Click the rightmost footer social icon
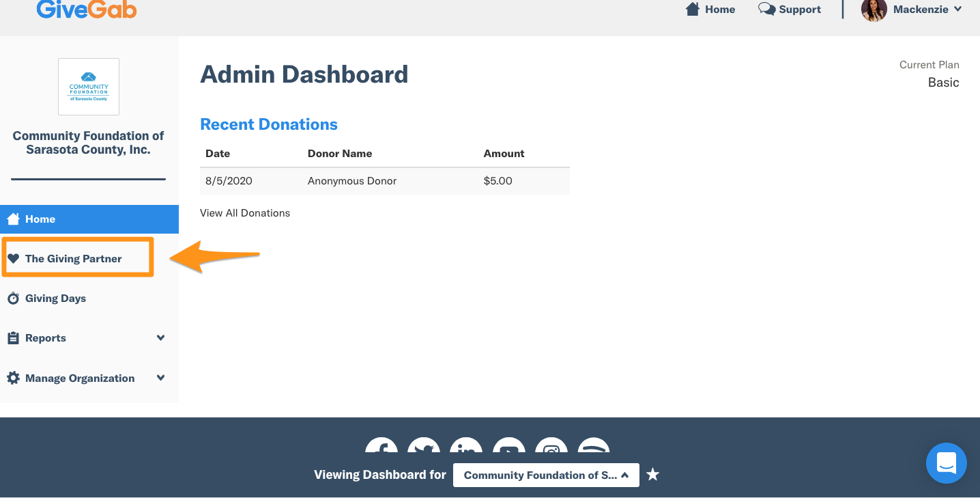This screenshot has width=980, height=498. click(594, 445)
